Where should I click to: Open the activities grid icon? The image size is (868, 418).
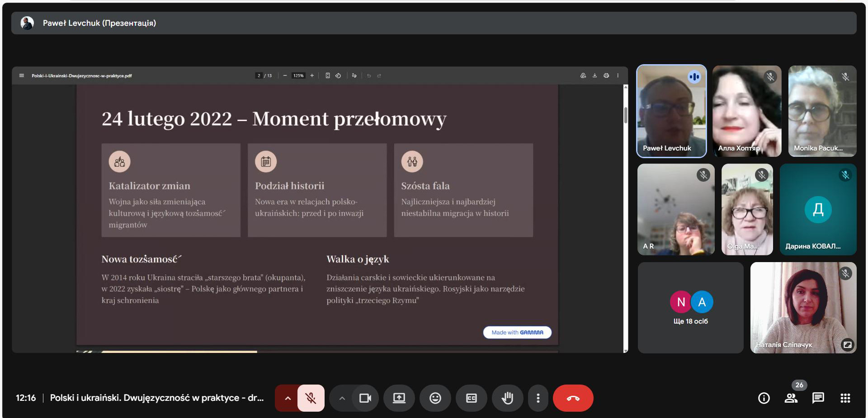pos(845,398)
